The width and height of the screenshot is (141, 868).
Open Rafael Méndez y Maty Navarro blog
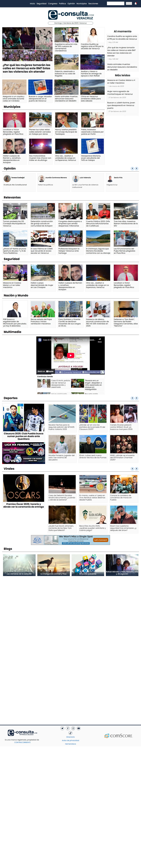(x=122, y=565)
